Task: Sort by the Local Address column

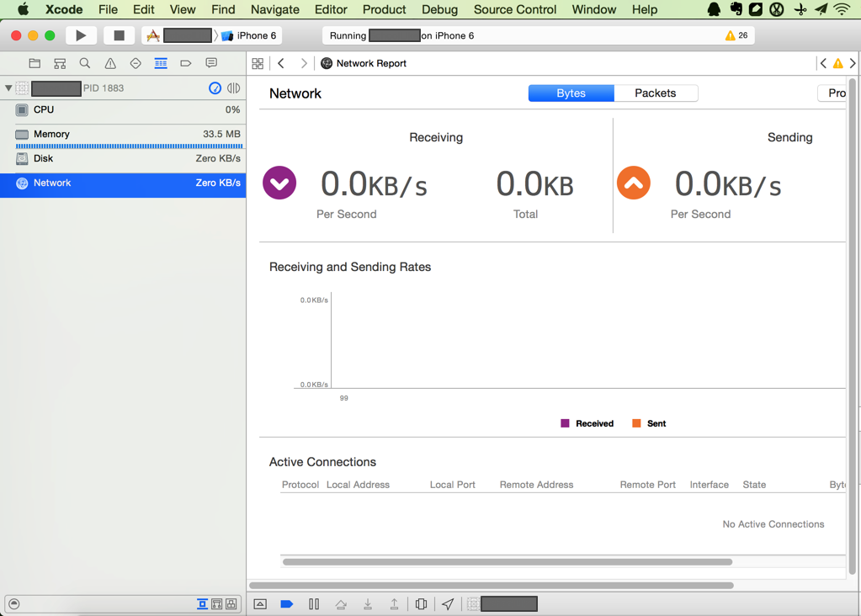Action: coord(358,485)
